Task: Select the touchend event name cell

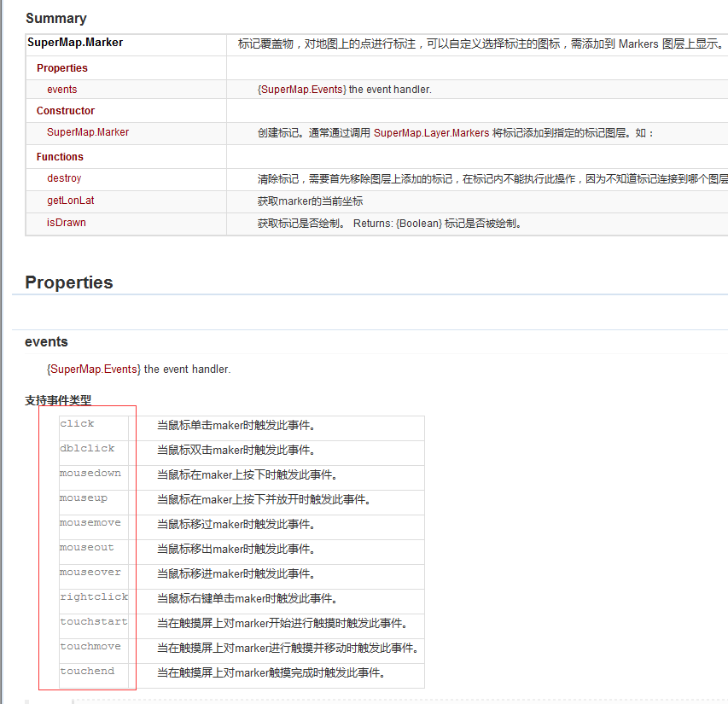Action: point(94,676)
